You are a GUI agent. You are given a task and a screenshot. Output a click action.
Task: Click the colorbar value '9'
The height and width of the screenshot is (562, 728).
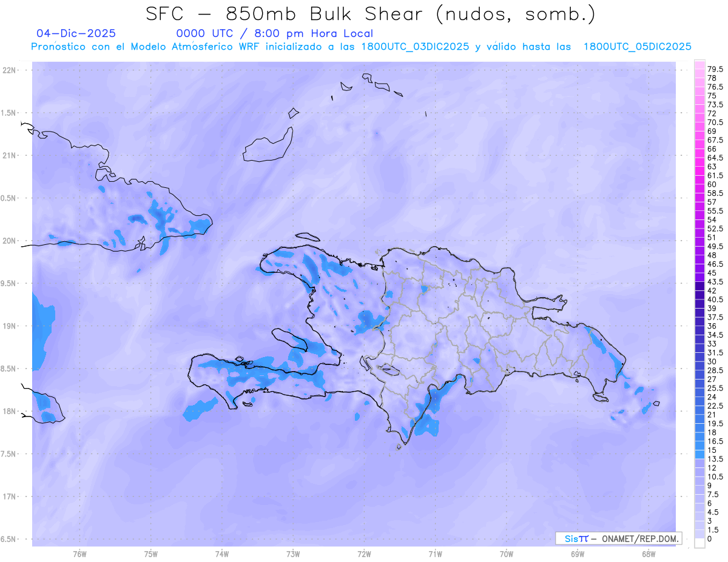[x=710, y=486]
